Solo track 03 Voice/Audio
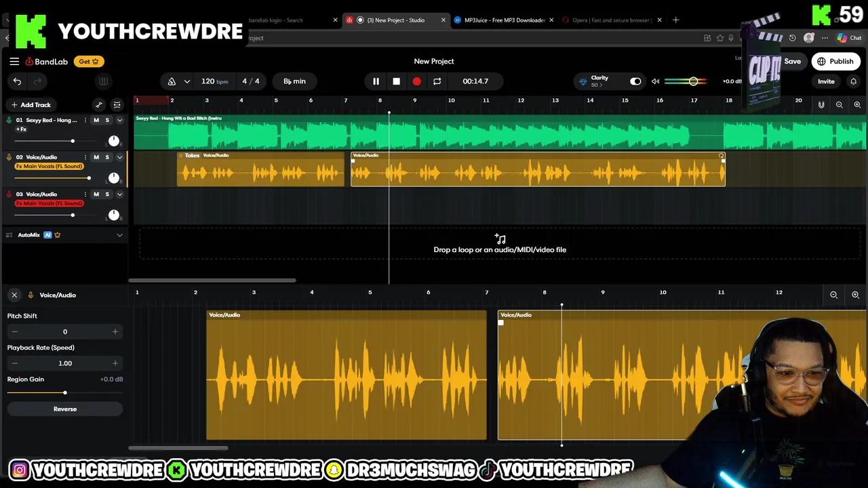 [107, 195]
